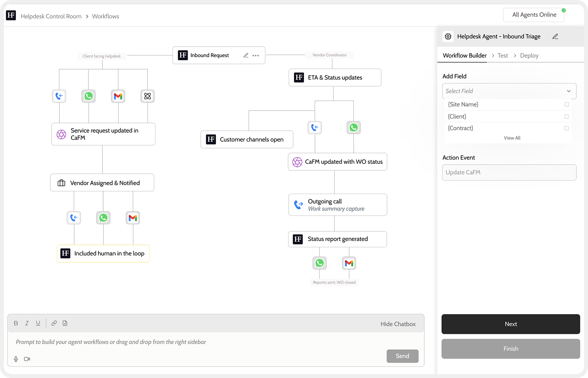The image size is (588, 378).
Task: Open the Gmail icon below Vendor Assigned & Notified
Action: click(x=133, y=218)
